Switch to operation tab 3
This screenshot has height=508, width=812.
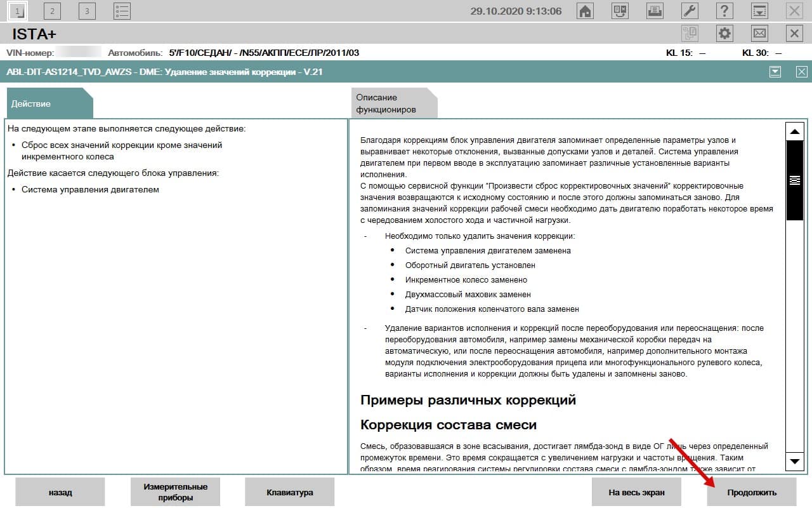(x=87, y=11)
